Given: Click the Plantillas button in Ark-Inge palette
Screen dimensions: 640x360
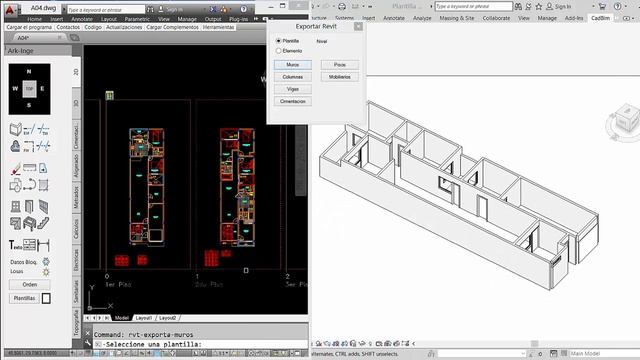Looking at the screenshot, I should [x=24, y=298].
